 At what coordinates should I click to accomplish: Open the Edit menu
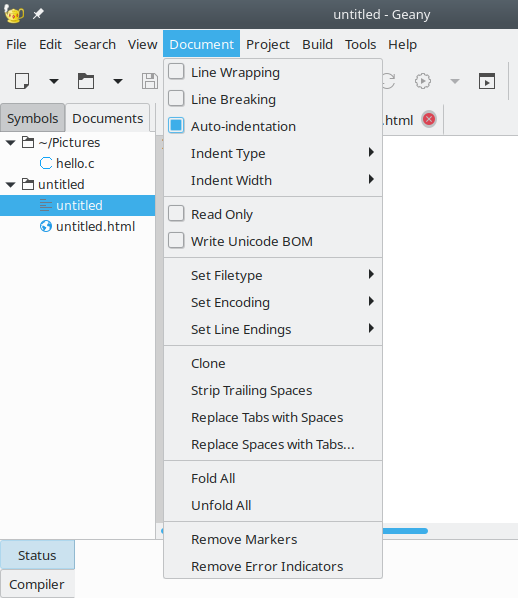[50, 44]
